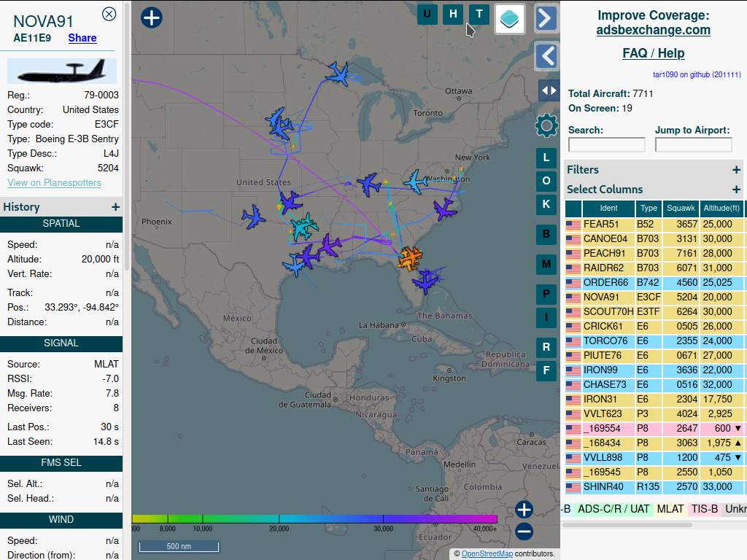Toggle the T map button

tap(479, 15)
